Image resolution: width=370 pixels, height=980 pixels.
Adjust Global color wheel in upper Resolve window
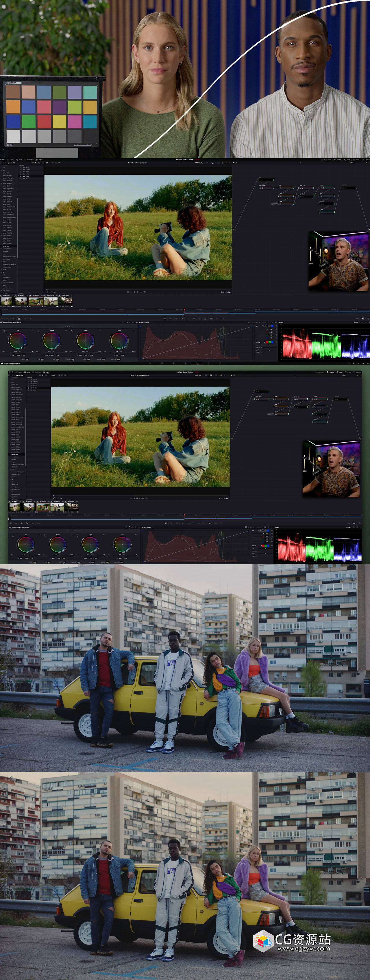tap(119, 340)
